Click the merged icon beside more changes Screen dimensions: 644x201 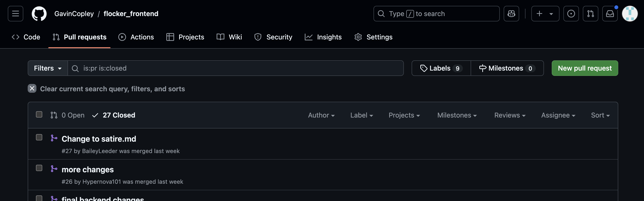coord(54,169)
